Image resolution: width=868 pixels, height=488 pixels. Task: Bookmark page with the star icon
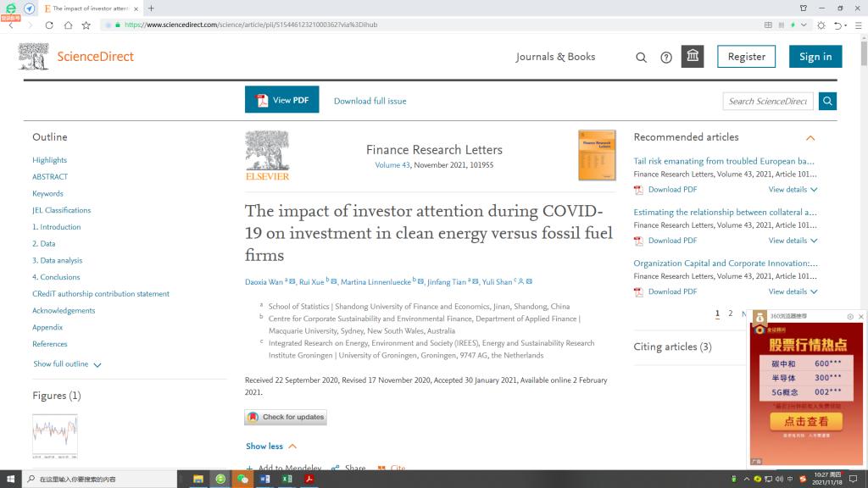tap(86, 25)
